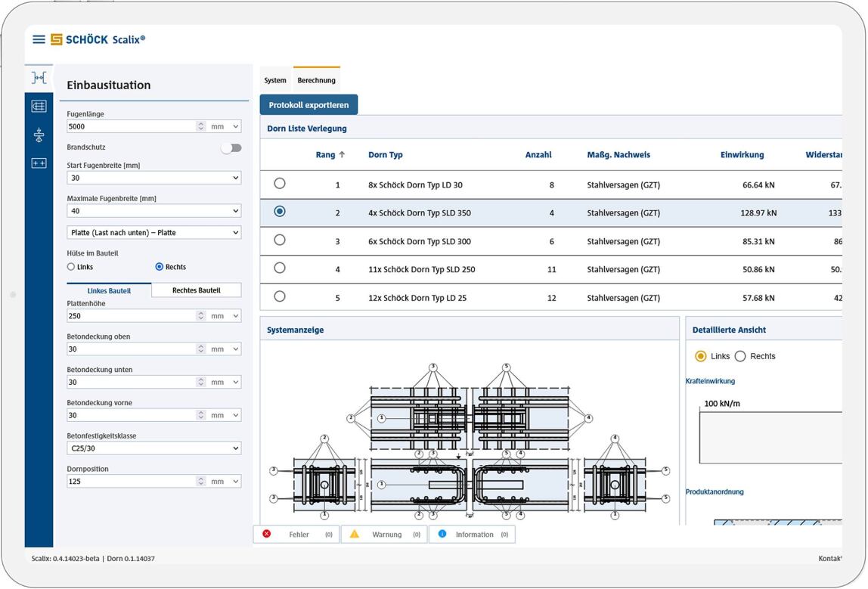The width and height of the screenshot is (868, 589).
Task: Open Betonfestigkeitsklasse C25/30 dropdown
Action: click(x=154, y=448)
